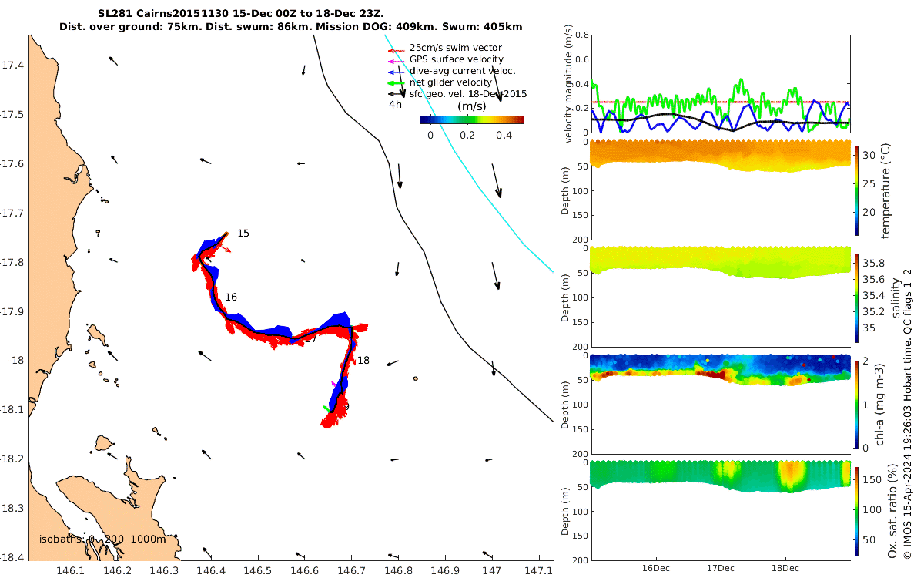Click the temperature colorbar

[x=857, y=190]
